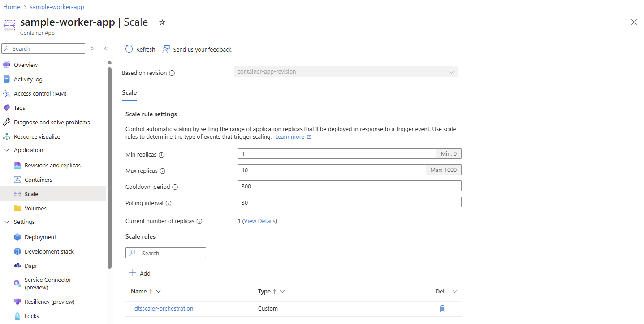This screenshot has width=644, height=324.
Task: Open the Type column sort dropdown
Action: coord(283,291)
